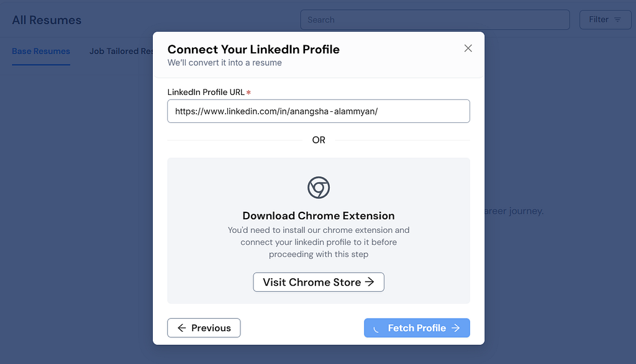Open the Filter dropdown button
The image size is (636, 364).
pos(605,19)
